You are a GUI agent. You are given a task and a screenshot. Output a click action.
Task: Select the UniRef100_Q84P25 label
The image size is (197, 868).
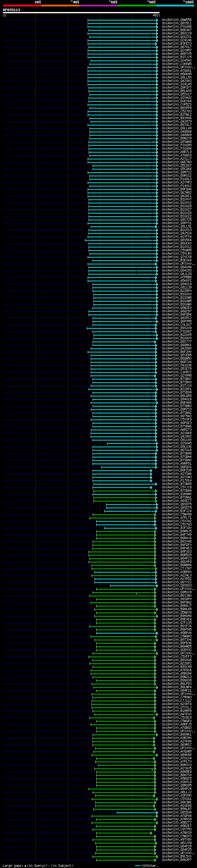(x=176, y=850)
